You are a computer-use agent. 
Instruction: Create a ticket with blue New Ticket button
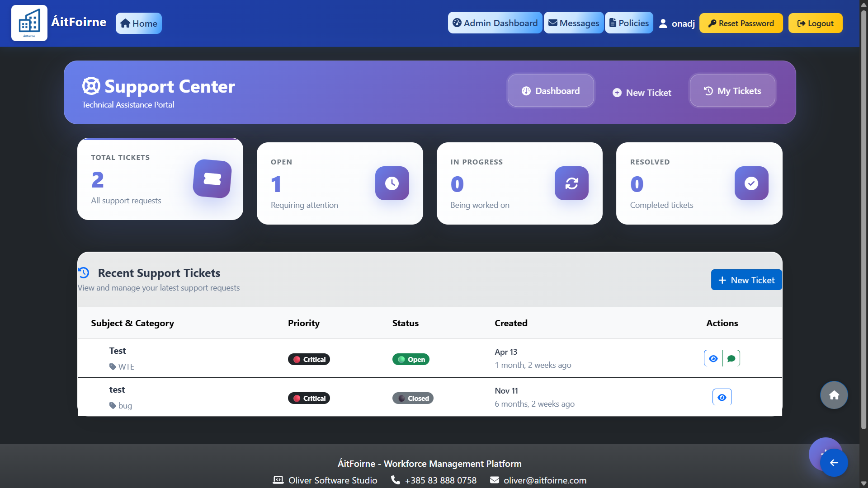(x=746, y=280)
